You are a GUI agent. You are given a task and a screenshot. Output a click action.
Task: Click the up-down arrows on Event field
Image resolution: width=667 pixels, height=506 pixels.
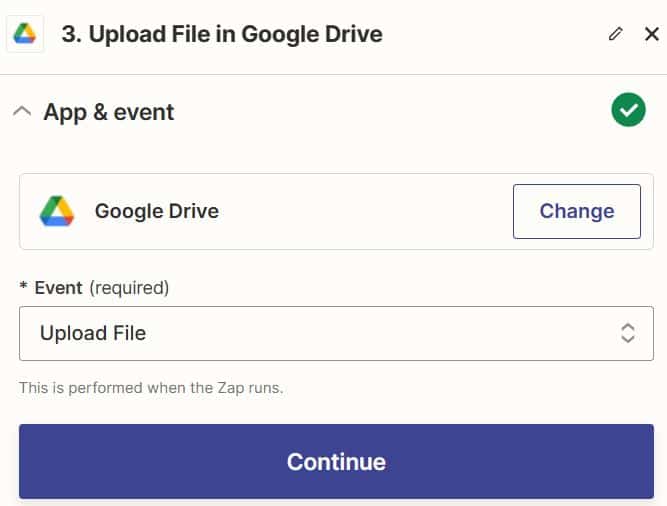(628, 333)
